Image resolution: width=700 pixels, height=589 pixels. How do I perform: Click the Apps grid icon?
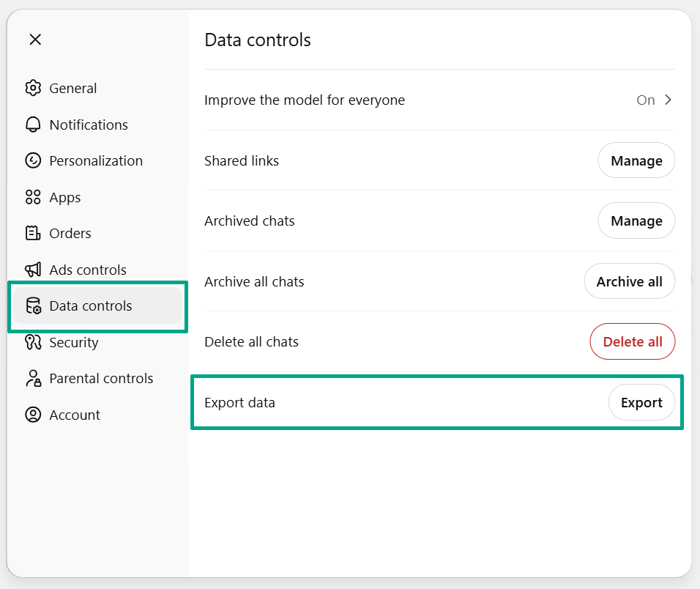(x=33, y=197)
